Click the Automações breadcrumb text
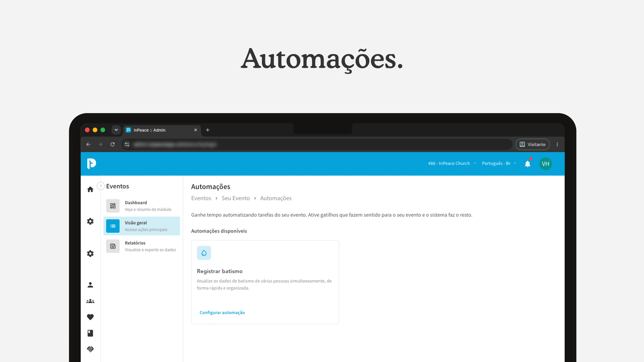 click(276, 198)
